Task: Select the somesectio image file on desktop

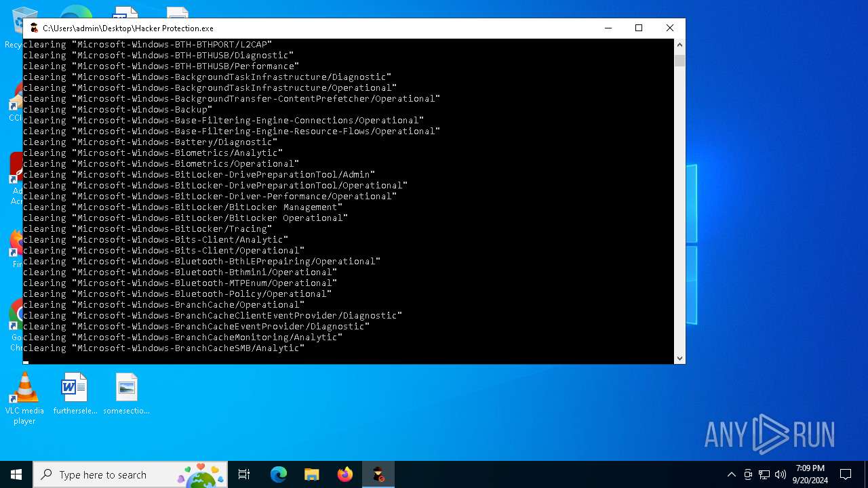Action: click(x=126, y=394)
